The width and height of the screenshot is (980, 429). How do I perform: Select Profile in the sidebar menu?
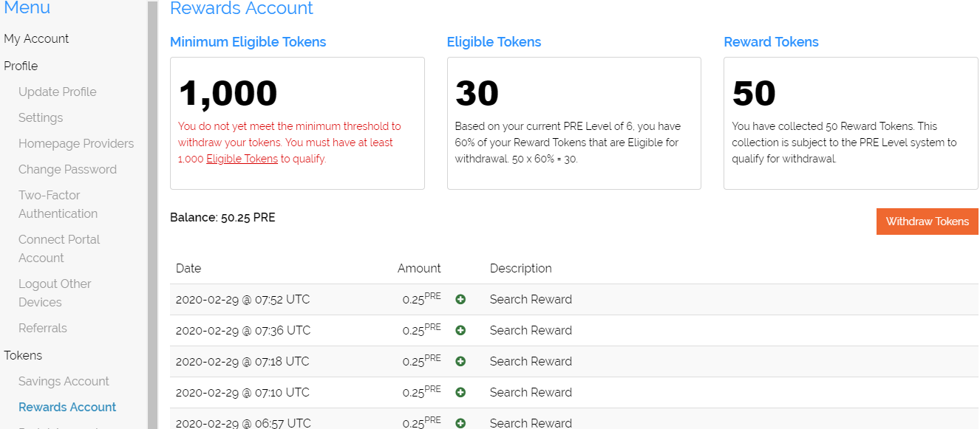[21, 66]
